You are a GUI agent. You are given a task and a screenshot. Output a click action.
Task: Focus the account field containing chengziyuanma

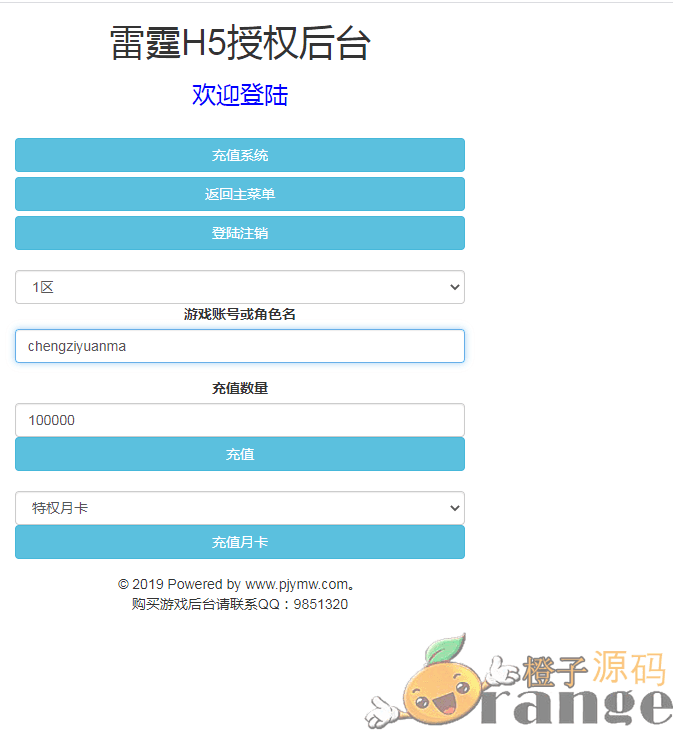240,347
